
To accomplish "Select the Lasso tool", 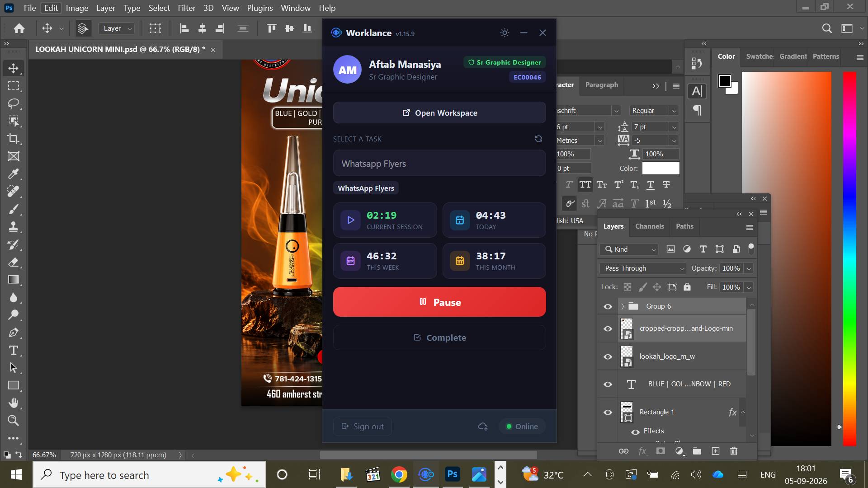I will 14,103.
